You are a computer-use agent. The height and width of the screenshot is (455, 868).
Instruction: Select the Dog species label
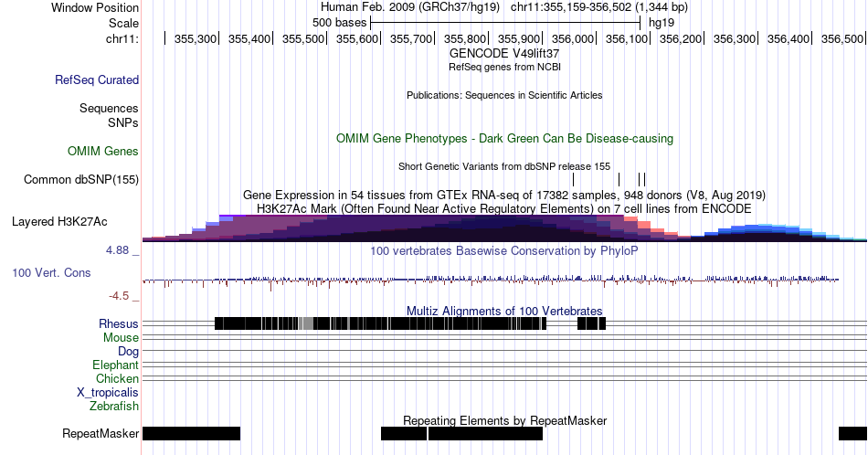pos(129,352)
